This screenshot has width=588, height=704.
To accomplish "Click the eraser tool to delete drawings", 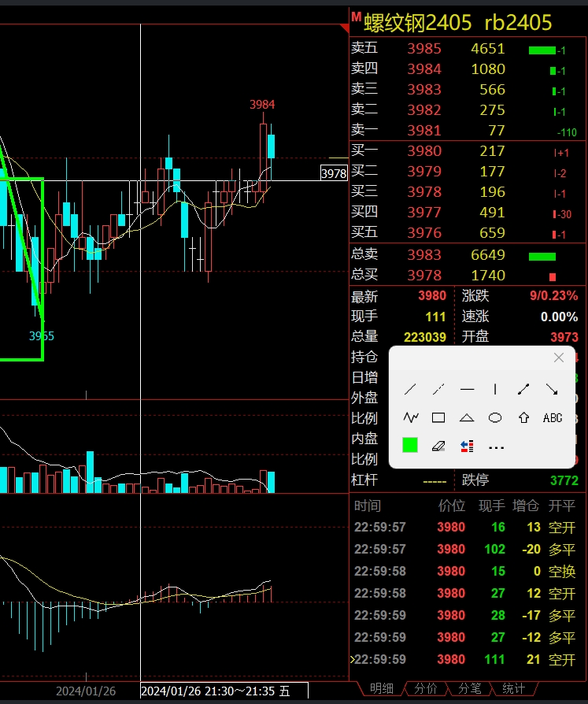I will click(438, 446).
